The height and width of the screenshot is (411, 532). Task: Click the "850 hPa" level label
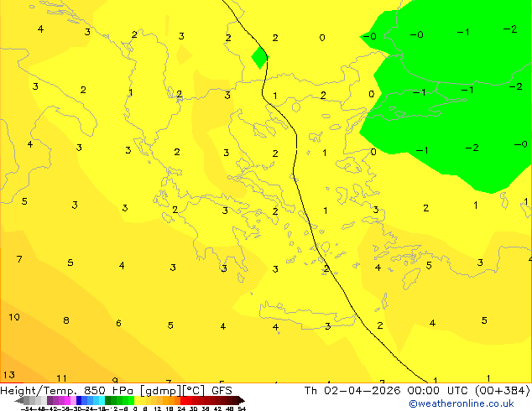pos(108,391)
